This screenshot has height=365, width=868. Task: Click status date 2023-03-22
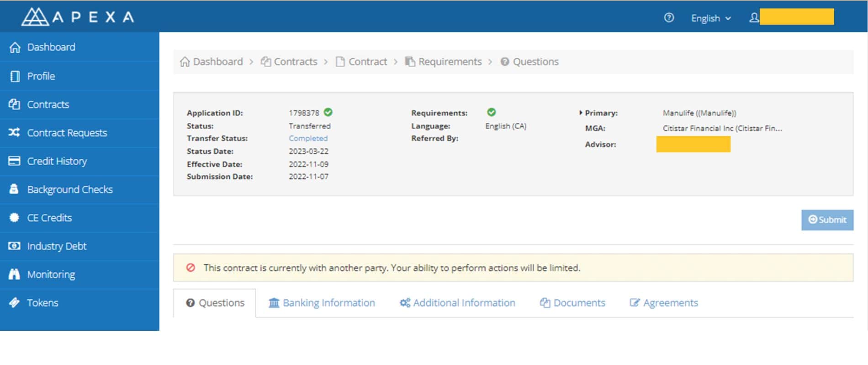click(308, 151)
